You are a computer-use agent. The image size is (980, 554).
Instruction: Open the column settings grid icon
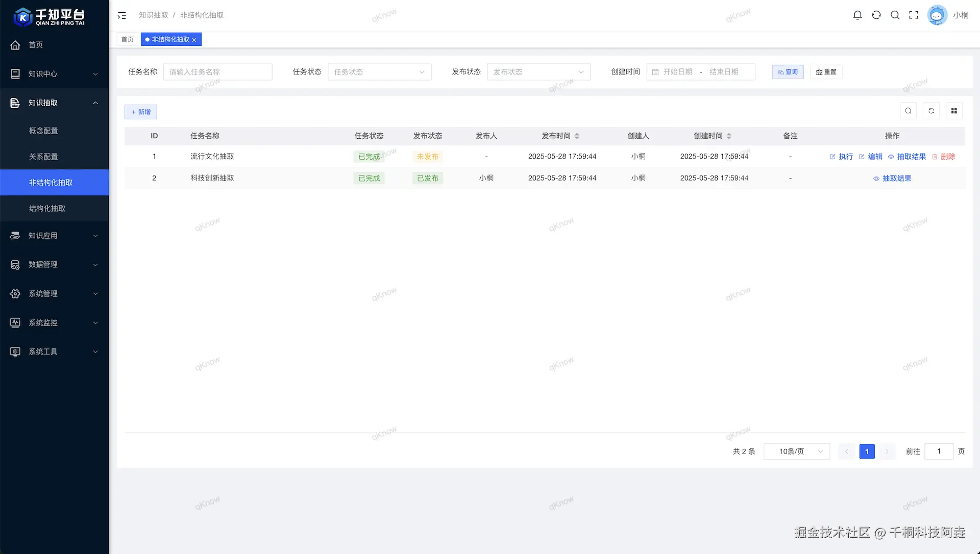point(954,111)
